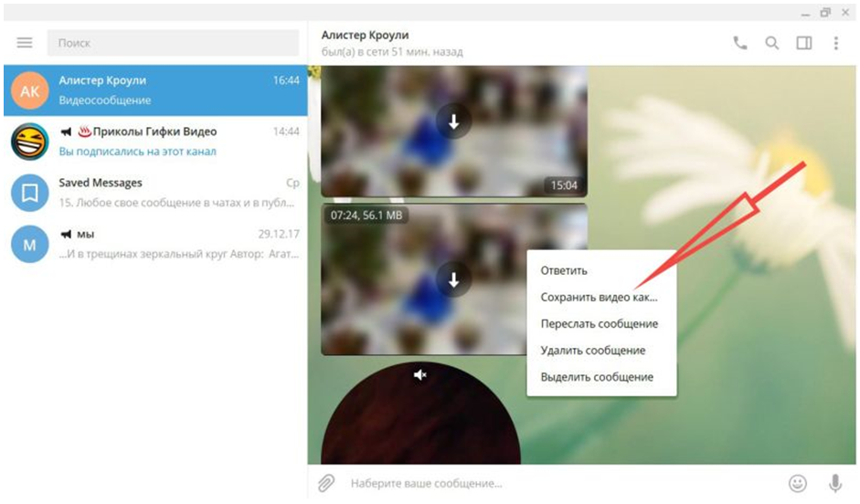Click the megaphone icon beside Приколы Гифки Видео
Screen dimensions: 860x504
[x=66, y=131]
